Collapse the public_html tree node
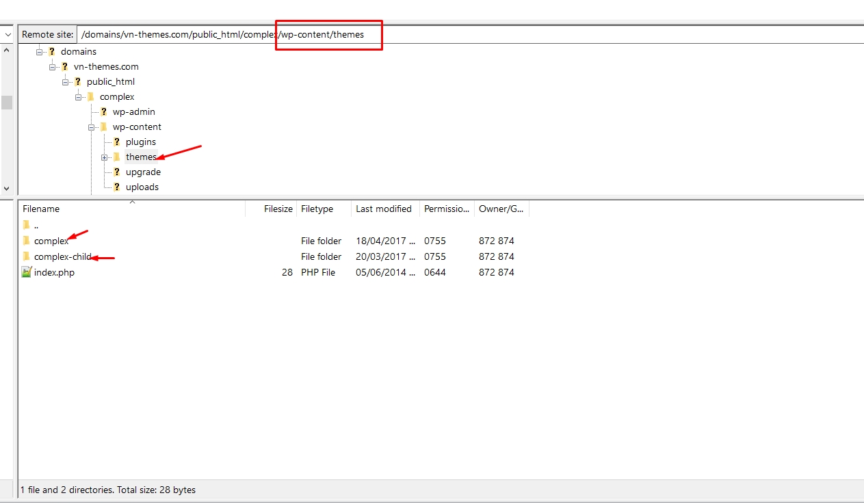Viewport: 864px width, 504px height. point(66,82)
